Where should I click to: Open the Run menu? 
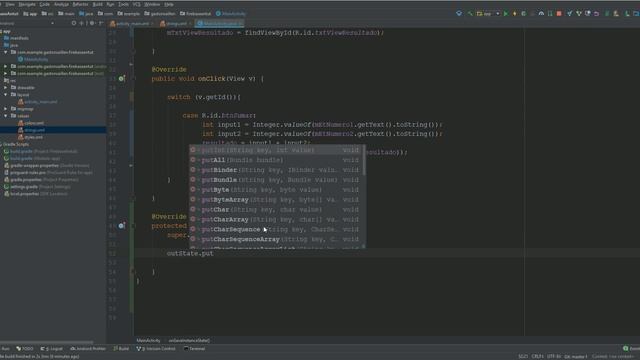tap(110, 4)
